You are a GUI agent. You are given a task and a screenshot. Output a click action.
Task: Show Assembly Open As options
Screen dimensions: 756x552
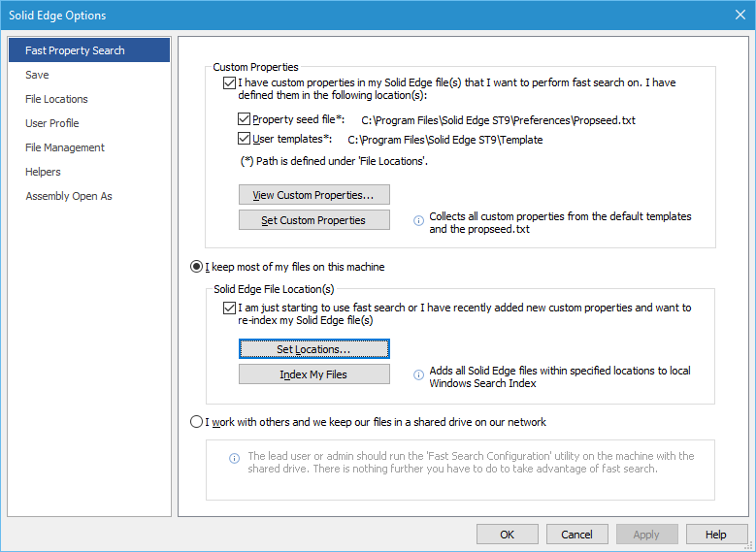(x=68, y=196)
